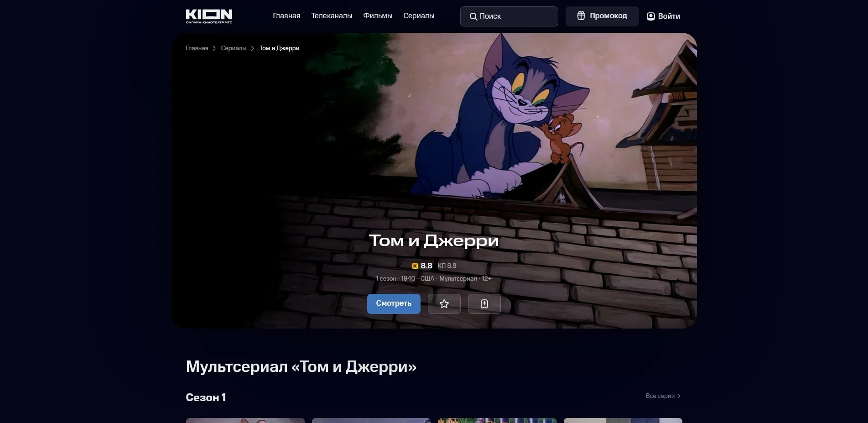Click the KION logo

tap(209, 16)
